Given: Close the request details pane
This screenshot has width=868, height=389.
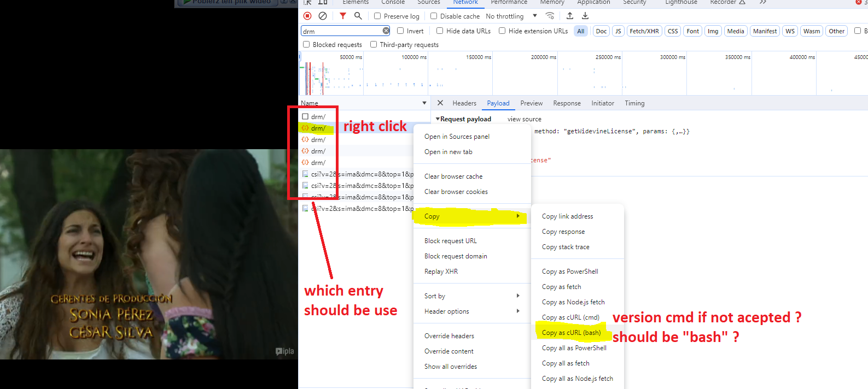Looking at the screenshot, I should pyautogui.click(x=440, y=103).
